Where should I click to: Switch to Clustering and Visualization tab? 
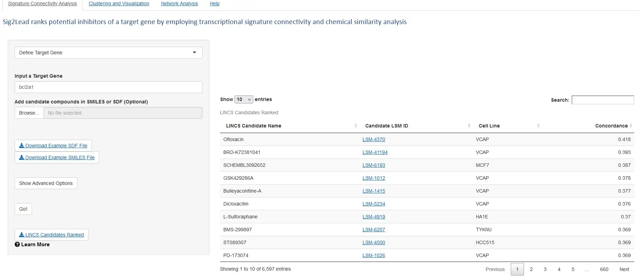(119, 3)
